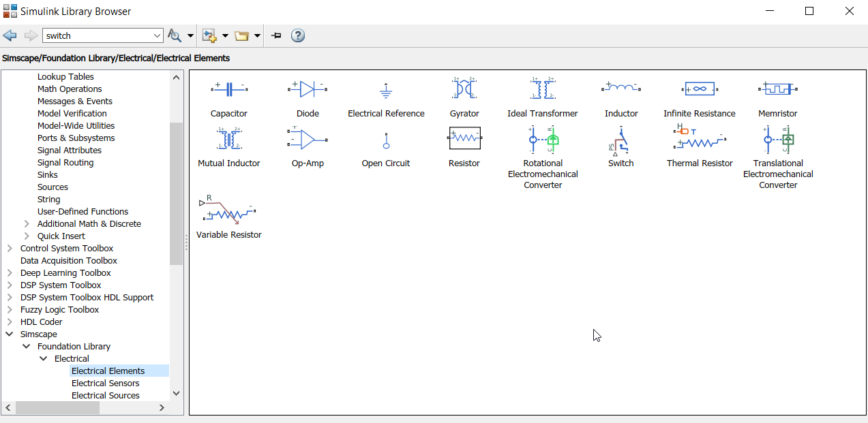
Task: Select the Switch block icon
Action: coord(620,141)
